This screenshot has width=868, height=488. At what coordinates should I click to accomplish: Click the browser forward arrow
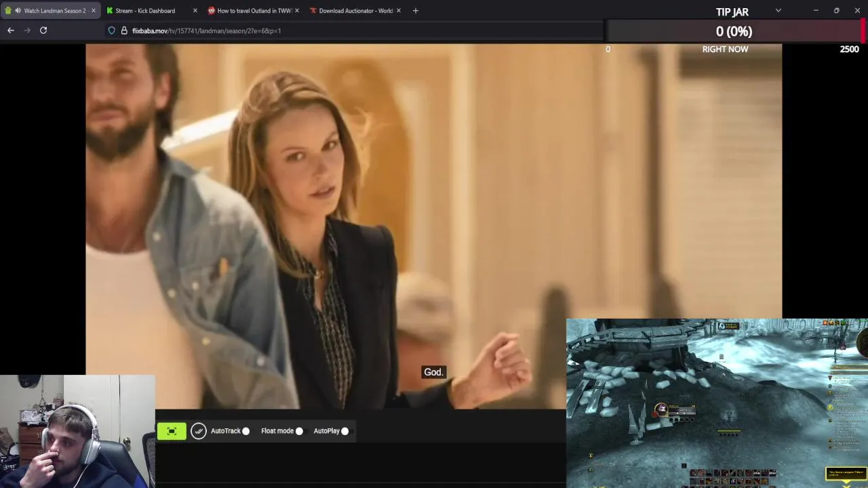pyautogui.click(x=27, y=30)
